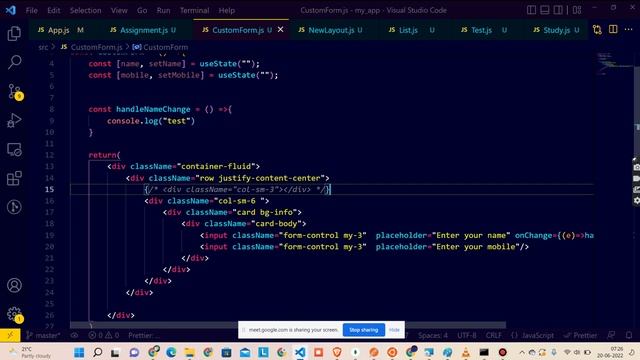The image size is (640, 360).
Task: Close the CustomForm.js tab
Action: (x=280, y=29)
